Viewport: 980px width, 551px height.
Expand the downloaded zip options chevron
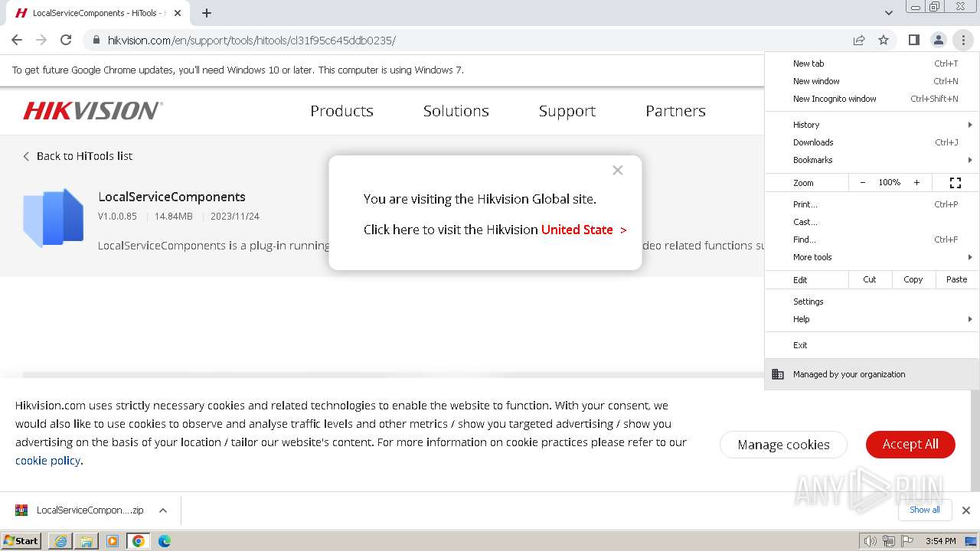click(x=163, y=510)
